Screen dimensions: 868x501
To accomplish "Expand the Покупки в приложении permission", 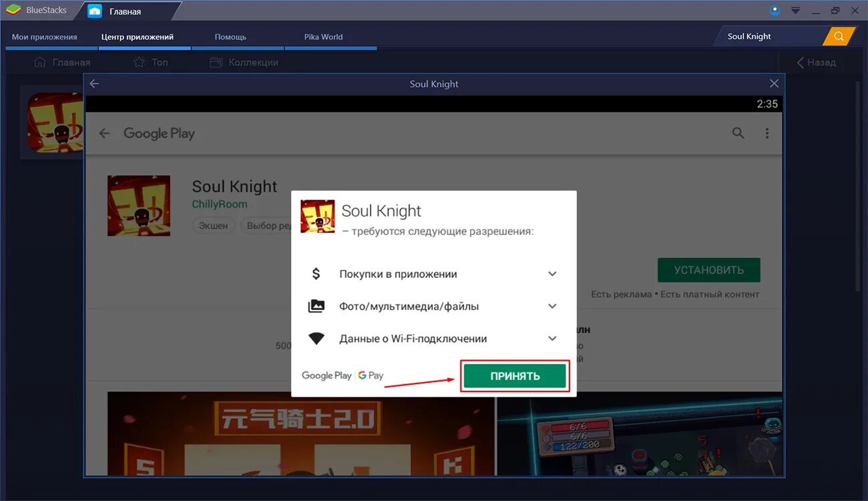I will (x=552, y=274).
